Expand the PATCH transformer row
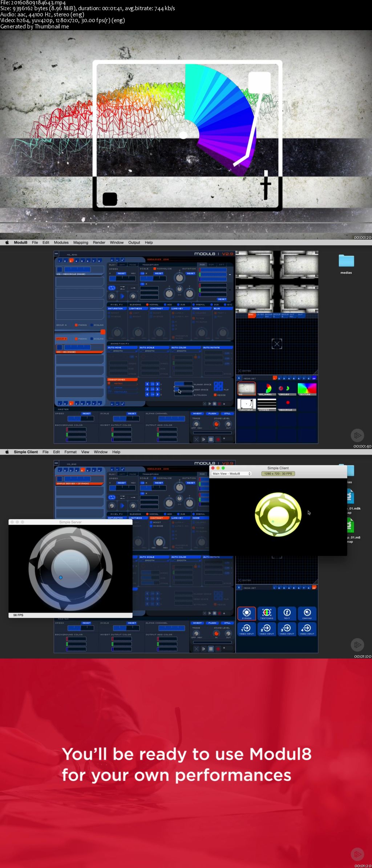The height and width of the screenshot is (868, 372). (123, 388)
